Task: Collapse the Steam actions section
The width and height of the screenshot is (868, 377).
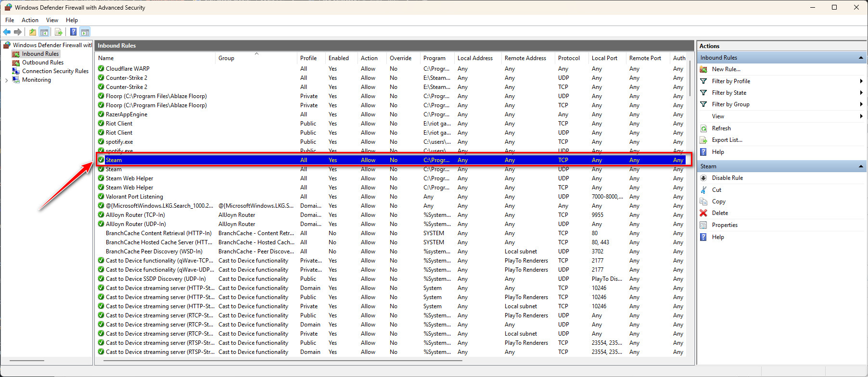Action: [x=861, y=166]
